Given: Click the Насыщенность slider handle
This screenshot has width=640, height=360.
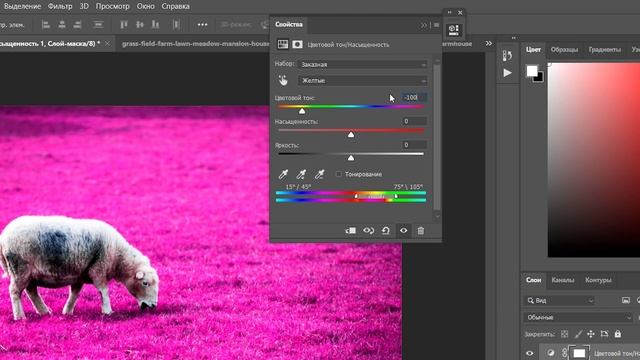Looking at the screenshot, I should pos(351,134).
